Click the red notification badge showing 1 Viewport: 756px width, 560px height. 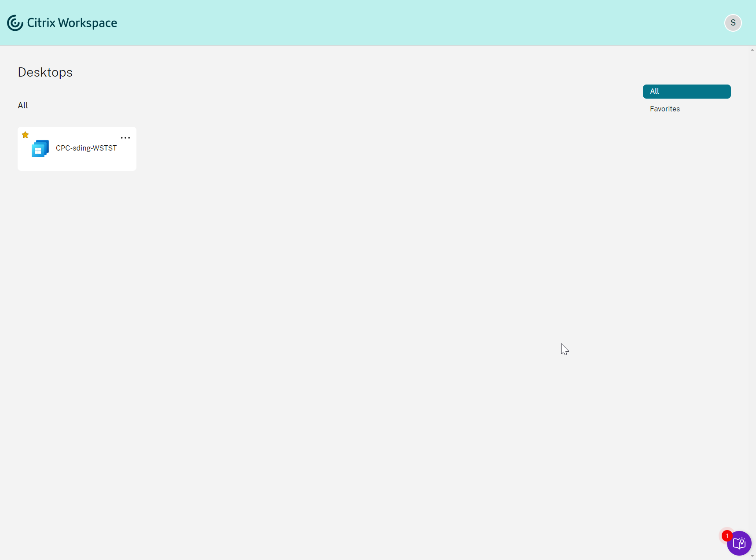pyautogui.click(x=727, y=536)
